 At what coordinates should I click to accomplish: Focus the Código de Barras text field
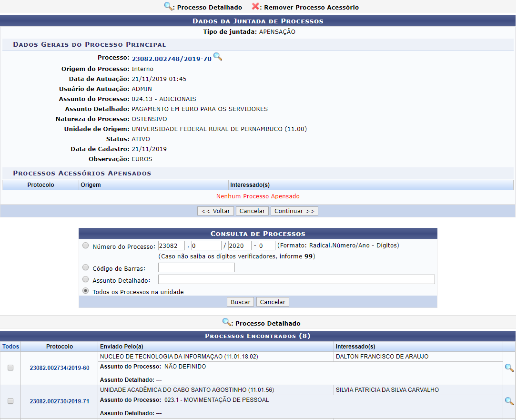pyautogui.click(x=196, y=268)
